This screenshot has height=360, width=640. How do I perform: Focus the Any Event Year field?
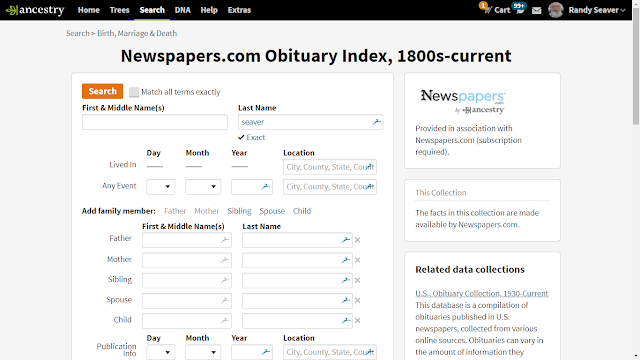tap(252, 187)
